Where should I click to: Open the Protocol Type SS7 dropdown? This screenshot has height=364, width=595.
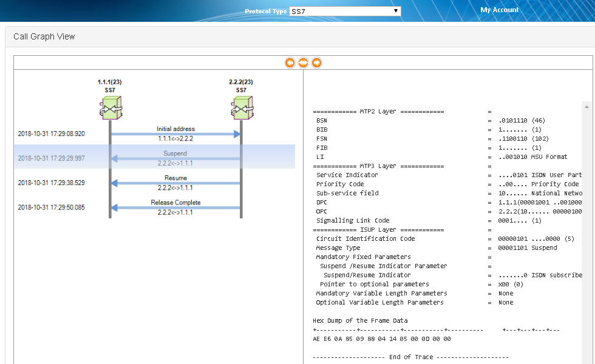[x=345, y=12]
